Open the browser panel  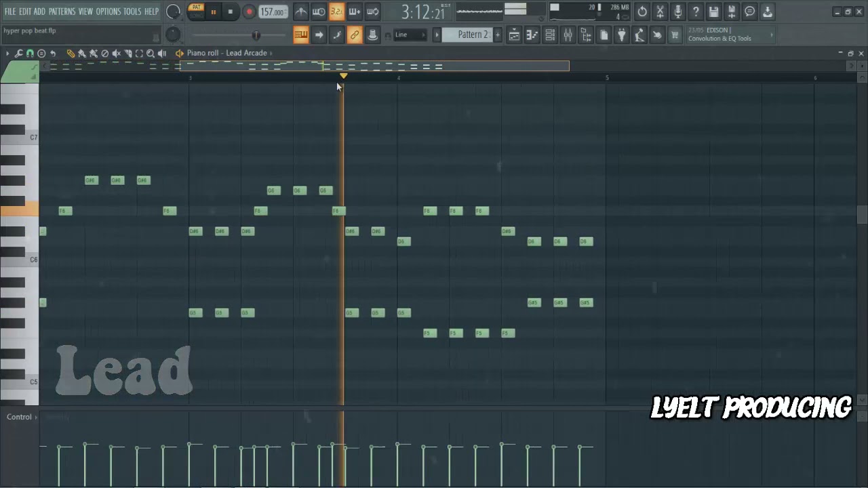click(586, 35)
